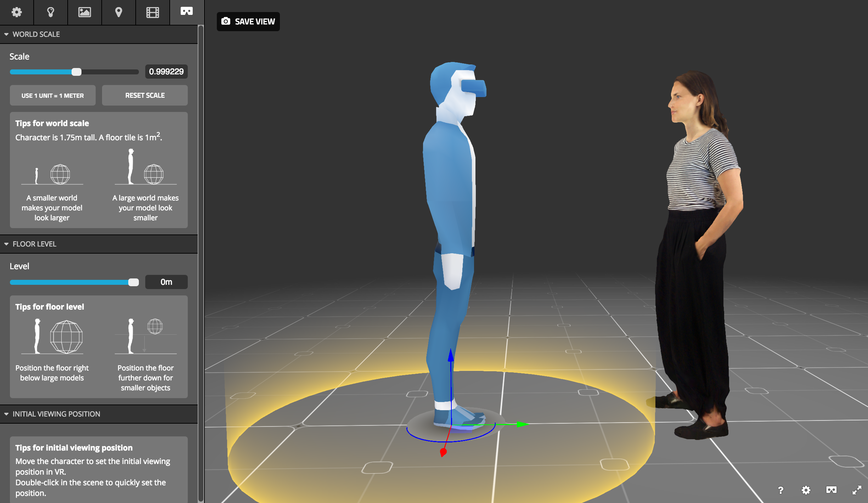The height and width of the screenshot is (503, 868).
Task: Edit the scale value field showing 0.999229
Action: (166, 72)
